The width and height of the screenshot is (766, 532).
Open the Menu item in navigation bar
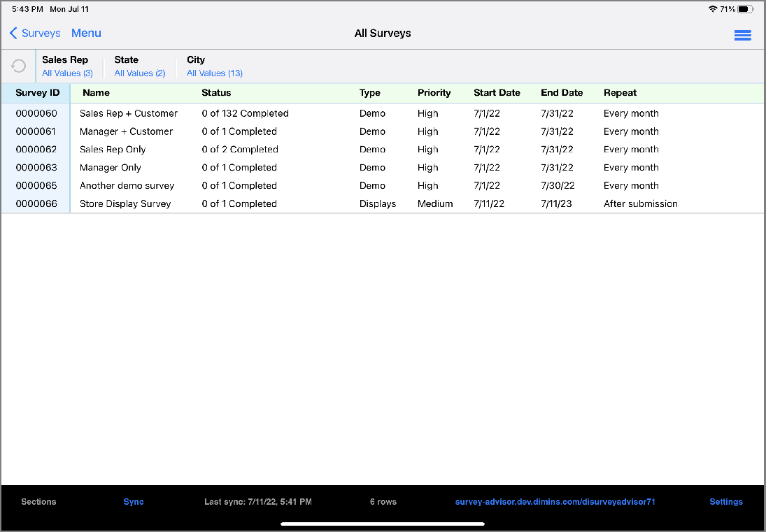click(86, 34)
